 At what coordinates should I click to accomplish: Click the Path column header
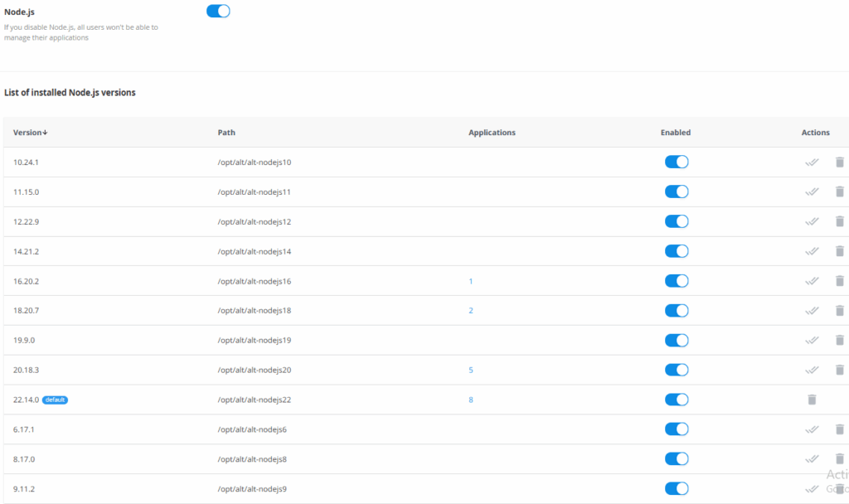pyautogui.click(x=226, y=132)
